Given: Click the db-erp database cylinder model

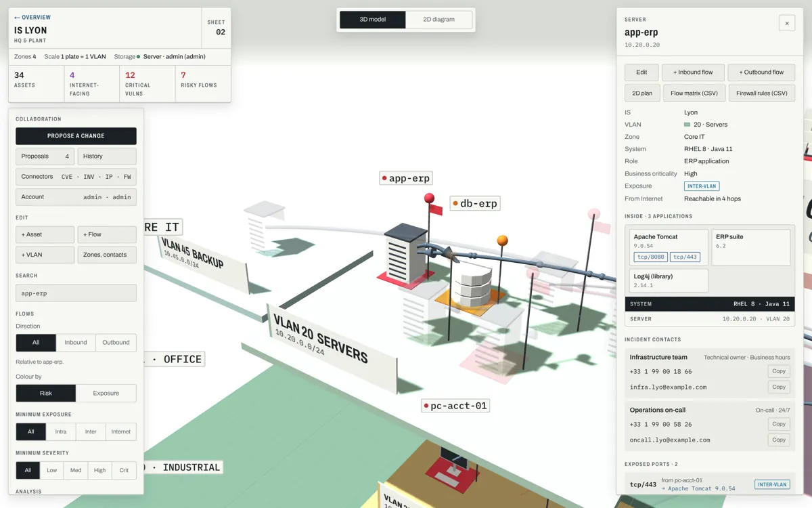Looking at the screenshot, I should [x=475, y=284].
